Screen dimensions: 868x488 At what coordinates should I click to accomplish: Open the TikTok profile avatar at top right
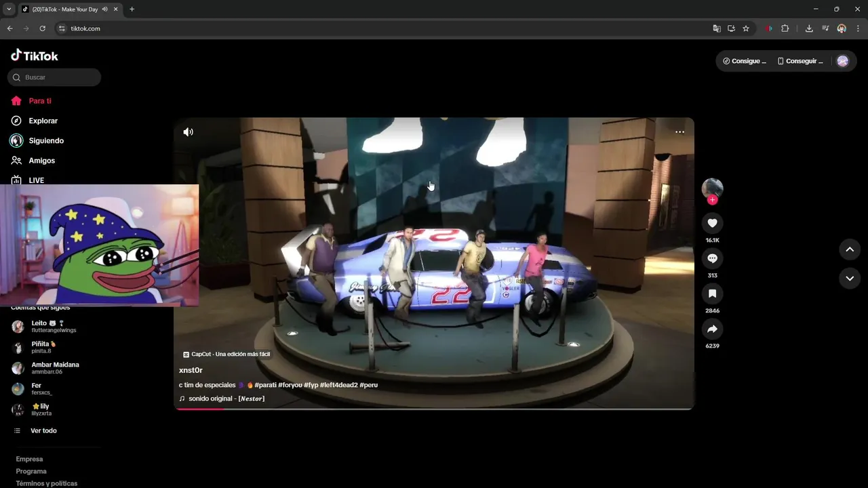[842, 61]
